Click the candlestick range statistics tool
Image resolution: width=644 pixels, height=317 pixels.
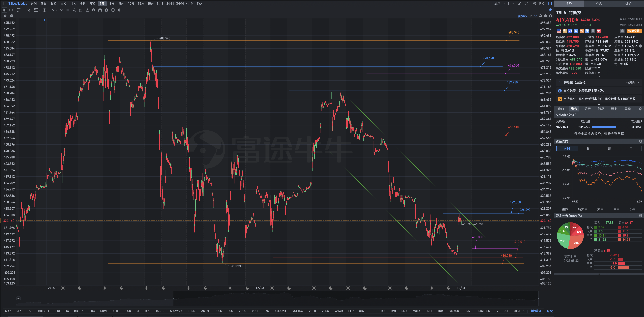pos(81,10)
